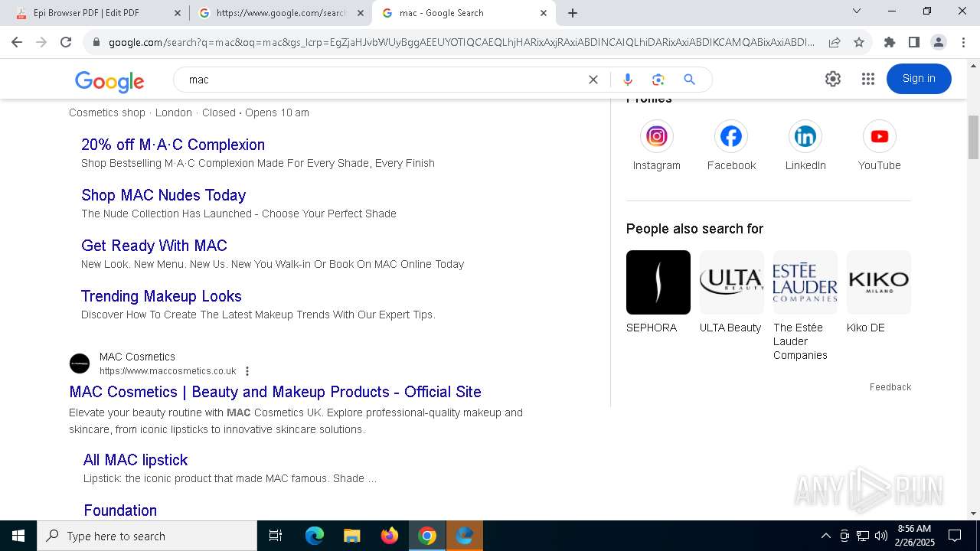Click the scrollbar down arrow

[x=973, y=514]
